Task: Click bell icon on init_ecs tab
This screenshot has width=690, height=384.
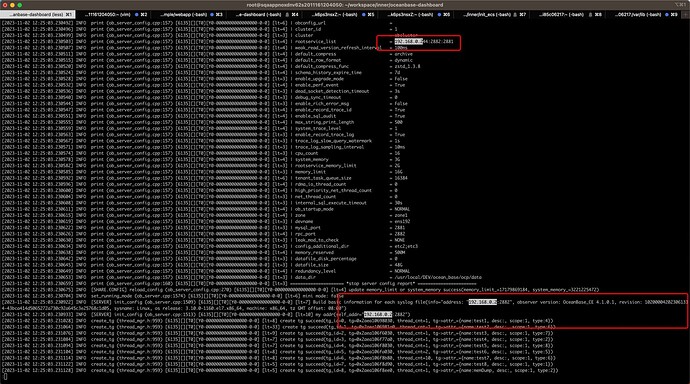Action: point(515,15)
